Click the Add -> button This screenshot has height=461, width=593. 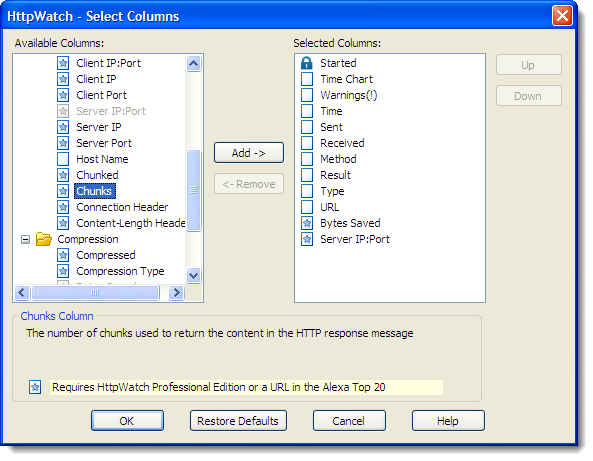pos(249,153)
